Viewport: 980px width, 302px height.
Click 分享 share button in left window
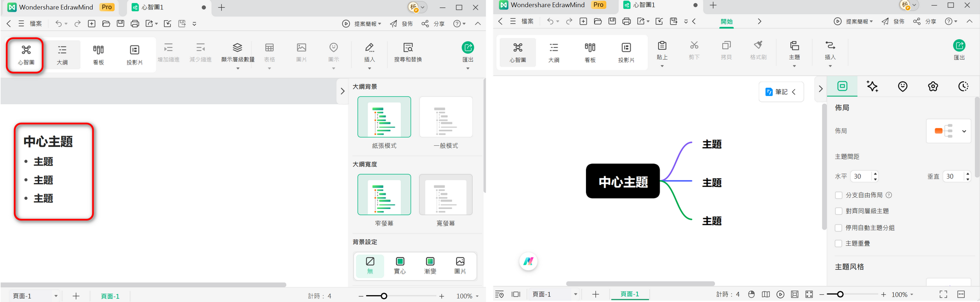coord(433,23)
